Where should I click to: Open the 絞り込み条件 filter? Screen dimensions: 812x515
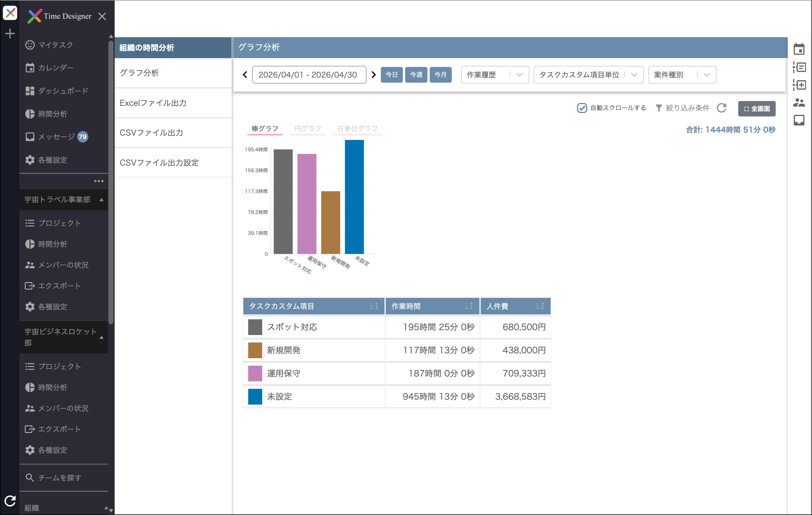click(x=682, y=108)
